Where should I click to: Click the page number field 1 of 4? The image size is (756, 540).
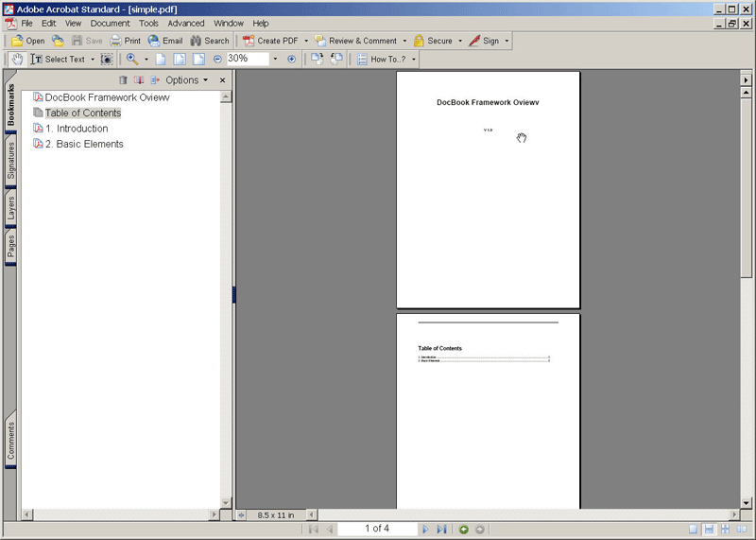point(377,529)
